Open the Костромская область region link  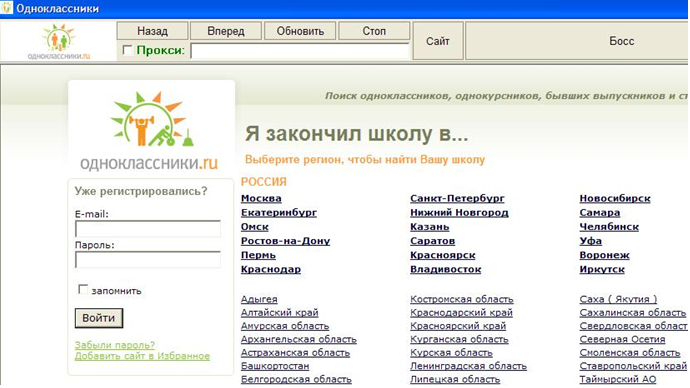tap(462, 299)
